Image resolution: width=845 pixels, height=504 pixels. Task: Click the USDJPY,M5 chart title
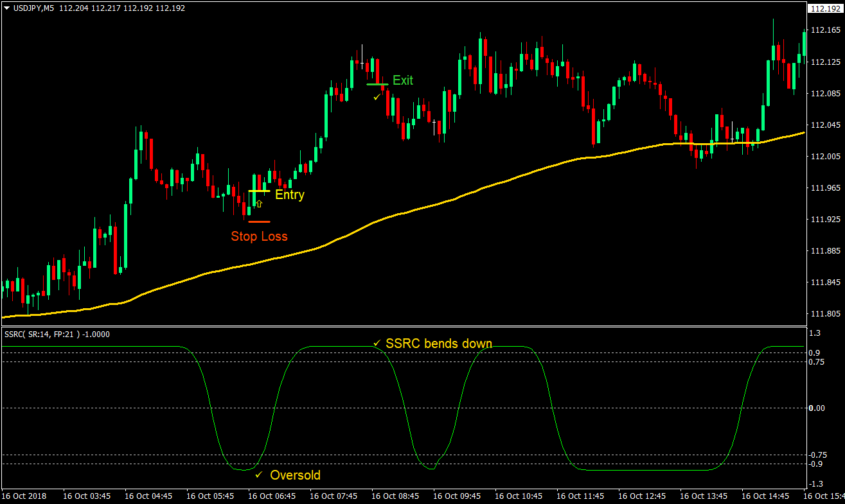35,8
